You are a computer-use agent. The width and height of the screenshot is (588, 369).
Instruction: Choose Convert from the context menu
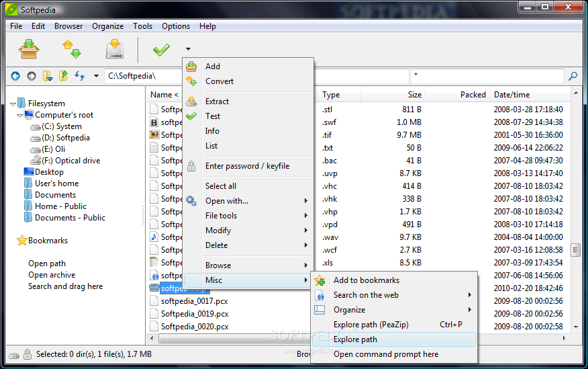tap(248, 81)
